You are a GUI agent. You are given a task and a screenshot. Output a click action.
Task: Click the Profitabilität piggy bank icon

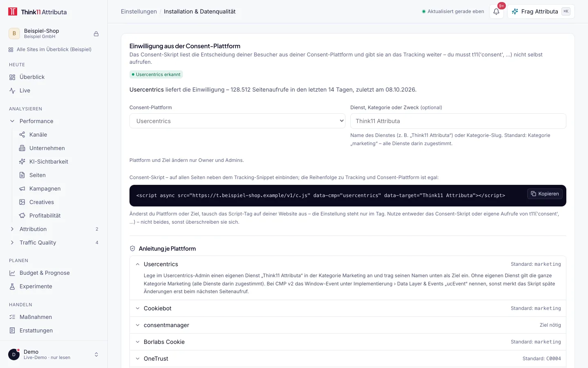(x=22, y=215)
